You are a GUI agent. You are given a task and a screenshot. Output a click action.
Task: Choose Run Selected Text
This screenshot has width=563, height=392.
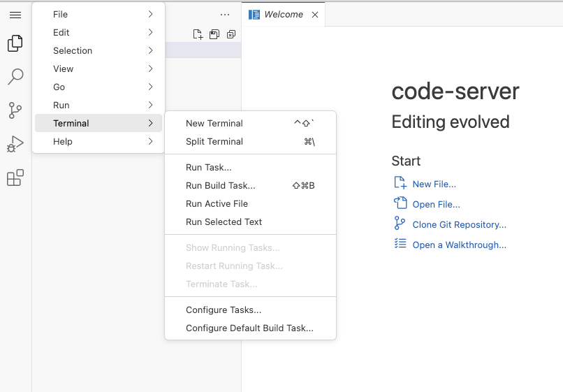pos(250,222)
